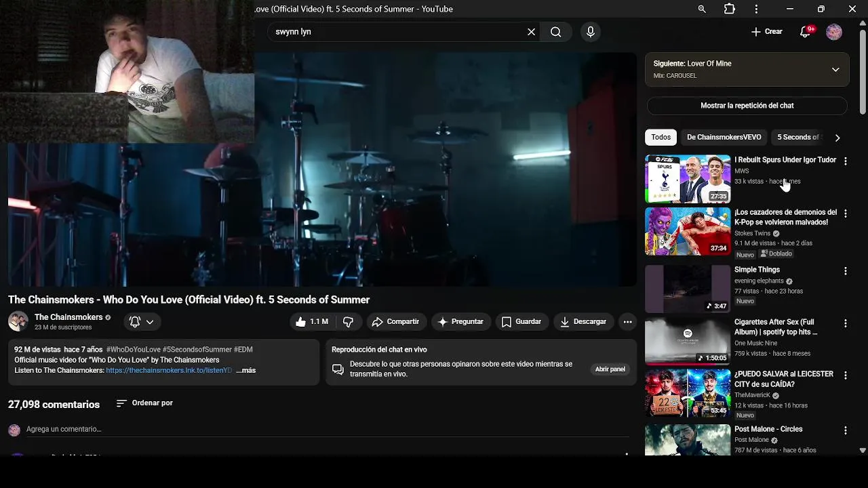Open K-Pop cazadores de demonios thumbnail
The height and width of the screenshot is (488, 868).
[688, 231]
